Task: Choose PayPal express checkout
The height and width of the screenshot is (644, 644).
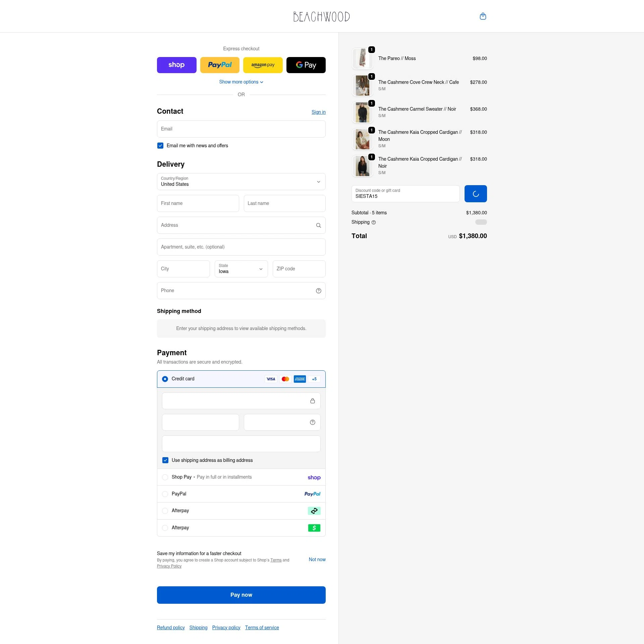Action: point(220,65)
